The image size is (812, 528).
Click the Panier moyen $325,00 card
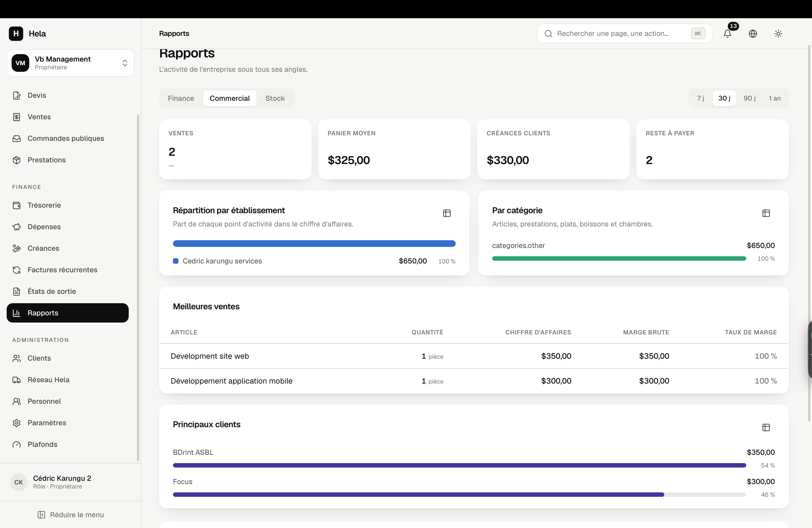[394, 149]
